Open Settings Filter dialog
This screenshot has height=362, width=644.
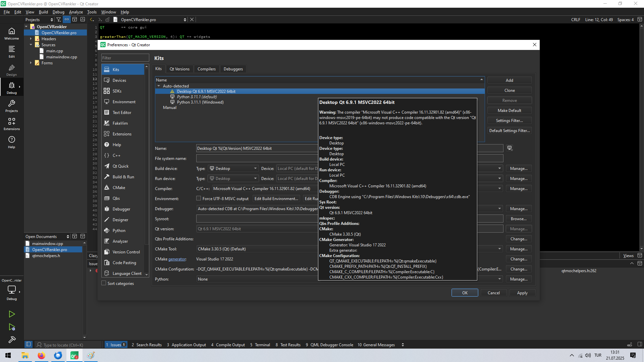pyautogui.click(x=509, y=121)
